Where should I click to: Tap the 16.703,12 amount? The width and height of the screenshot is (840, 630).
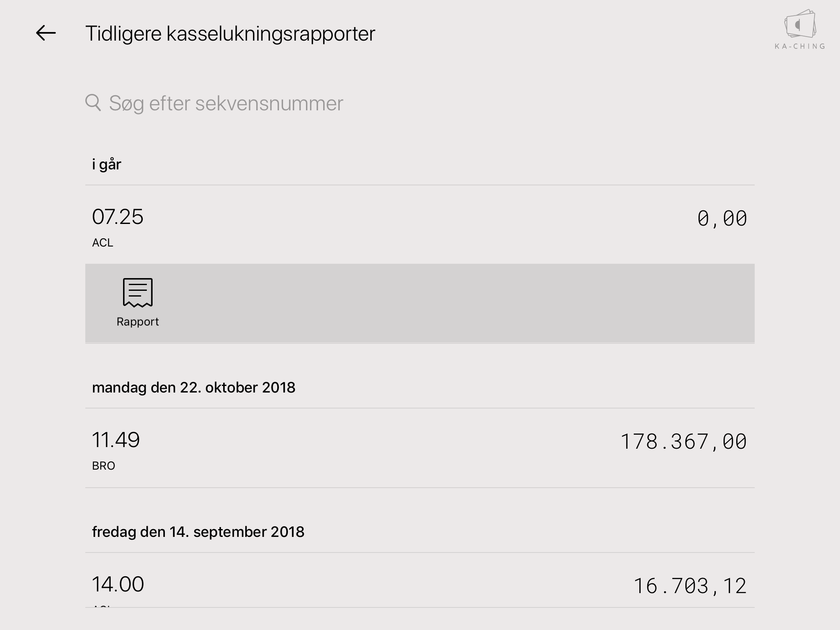coord(690,586)
